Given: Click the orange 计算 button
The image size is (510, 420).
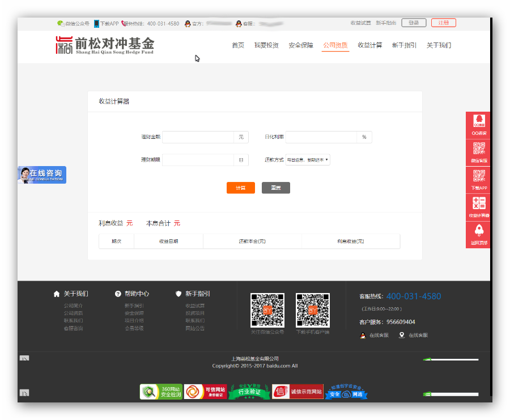Looking at the screenshot, I should coord(241,188).
